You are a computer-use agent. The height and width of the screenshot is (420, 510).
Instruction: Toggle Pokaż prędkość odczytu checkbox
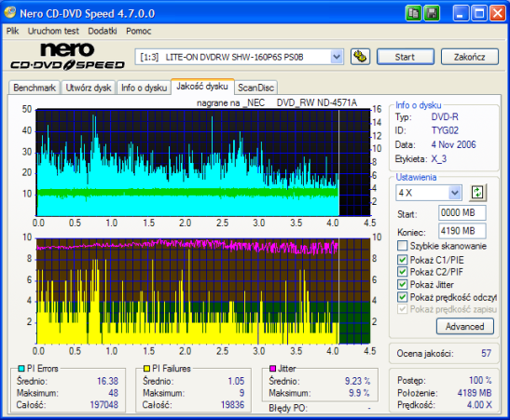point(403,297)
